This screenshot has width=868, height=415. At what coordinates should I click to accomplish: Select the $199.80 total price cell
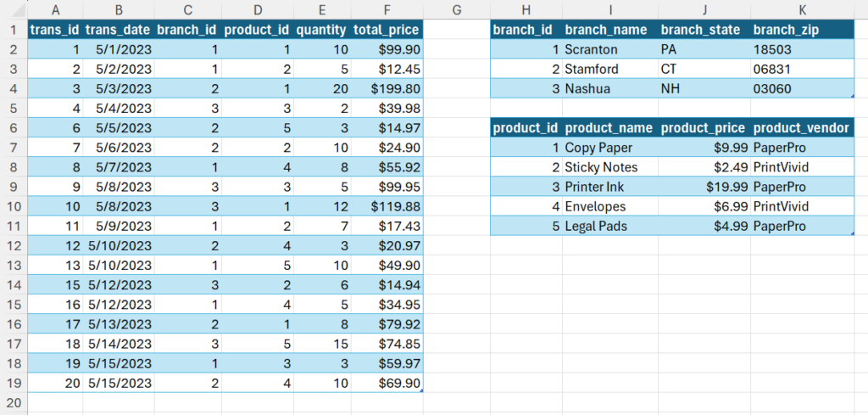click(387, 88)
